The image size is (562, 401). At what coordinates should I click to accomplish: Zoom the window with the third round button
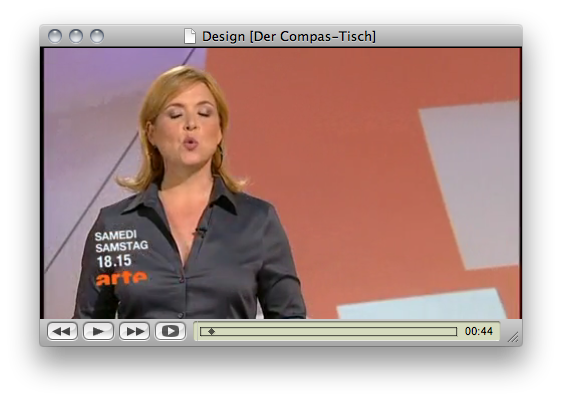coord(97,36)
